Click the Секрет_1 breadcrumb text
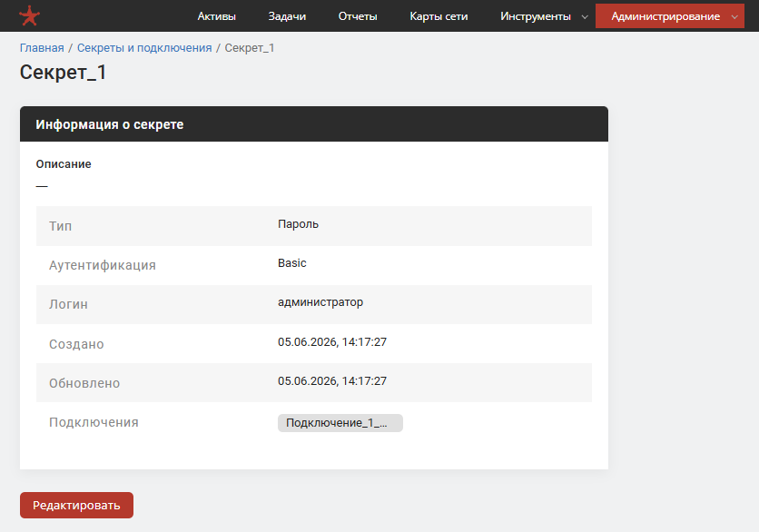 tap(250, 48)
